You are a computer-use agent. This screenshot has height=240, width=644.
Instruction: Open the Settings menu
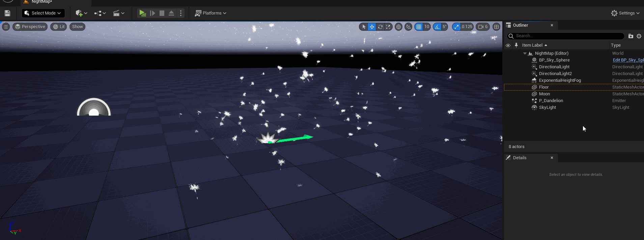coord(625,13)
